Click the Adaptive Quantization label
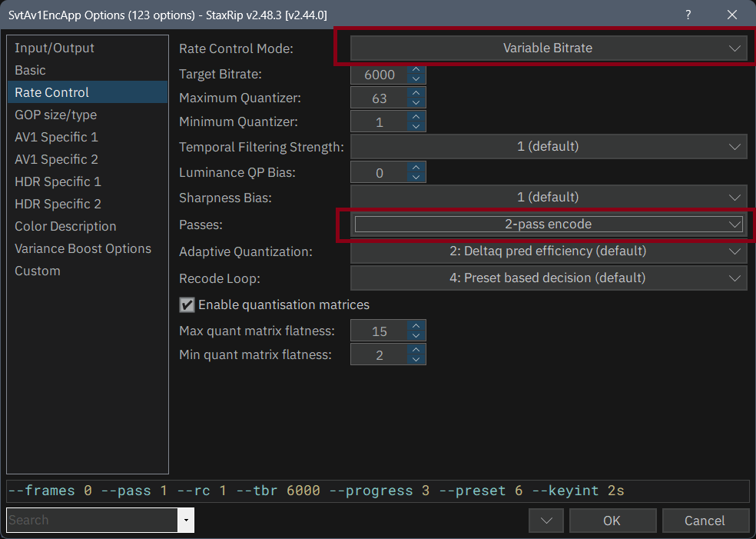 (245, 251)
